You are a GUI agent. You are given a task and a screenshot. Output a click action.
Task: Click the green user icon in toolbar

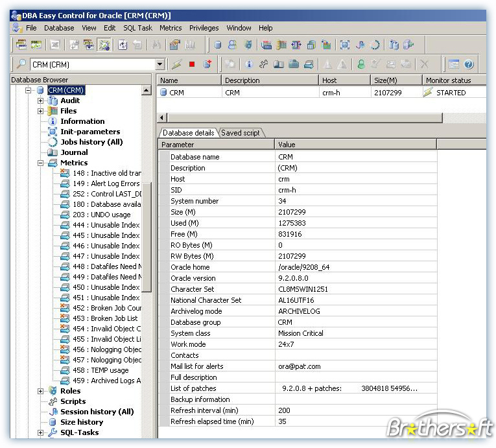361,65
